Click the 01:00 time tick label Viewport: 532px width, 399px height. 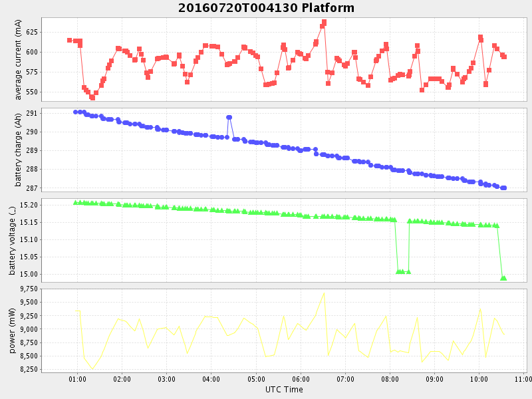pos(77,379)
